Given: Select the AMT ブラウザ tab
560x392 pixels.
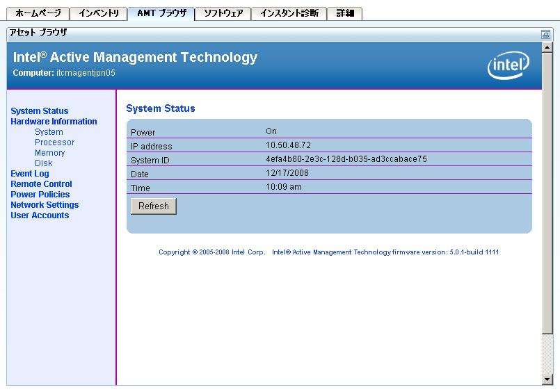Looking at the screenshot, I should click(x=161, y=14).
